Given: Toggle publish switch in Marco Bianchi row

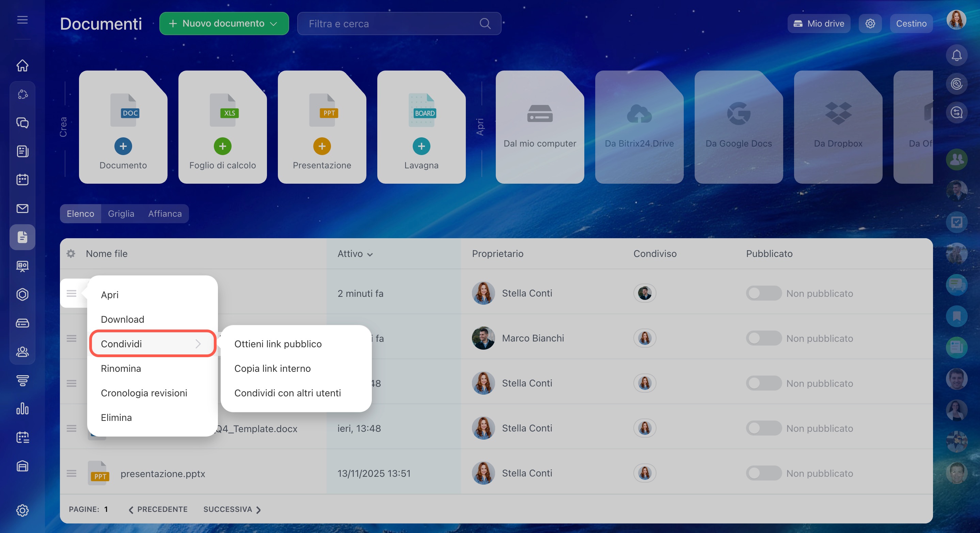Looking at the screenshot, I should pyautogui.click(x=763, y=338).
